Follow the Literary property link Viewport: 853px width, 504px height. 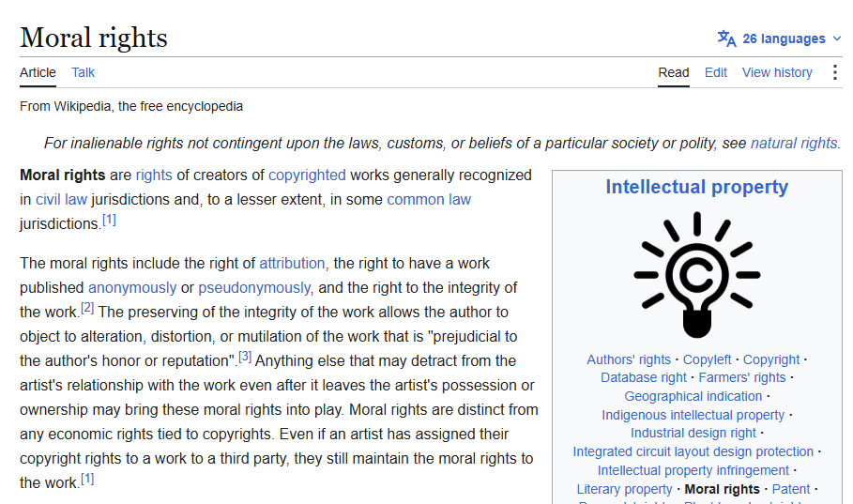(625, 489)
